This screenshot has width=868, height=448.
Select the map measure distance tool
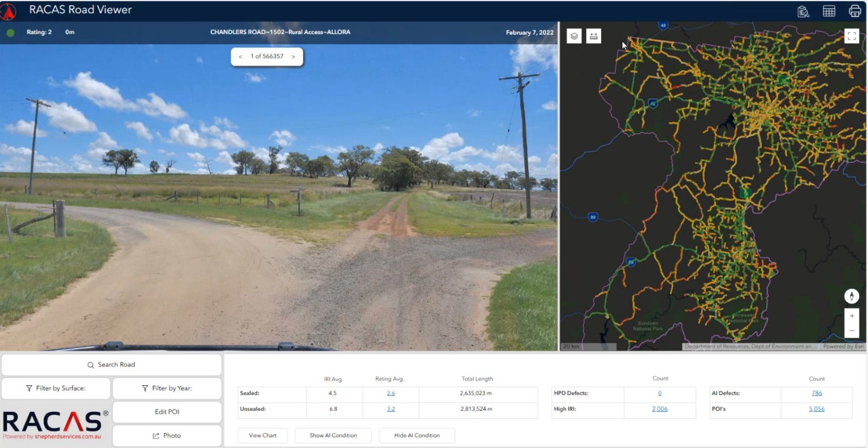593,35
